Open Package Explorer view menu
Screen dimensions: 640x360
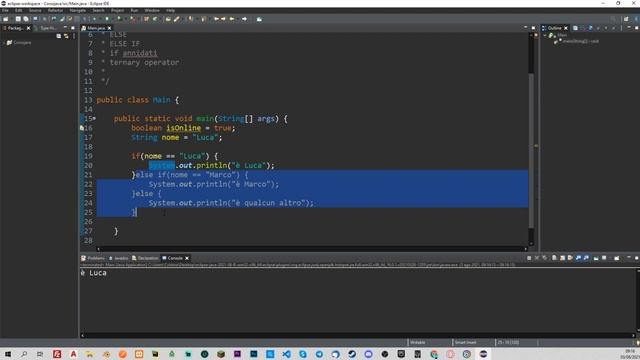74,36
